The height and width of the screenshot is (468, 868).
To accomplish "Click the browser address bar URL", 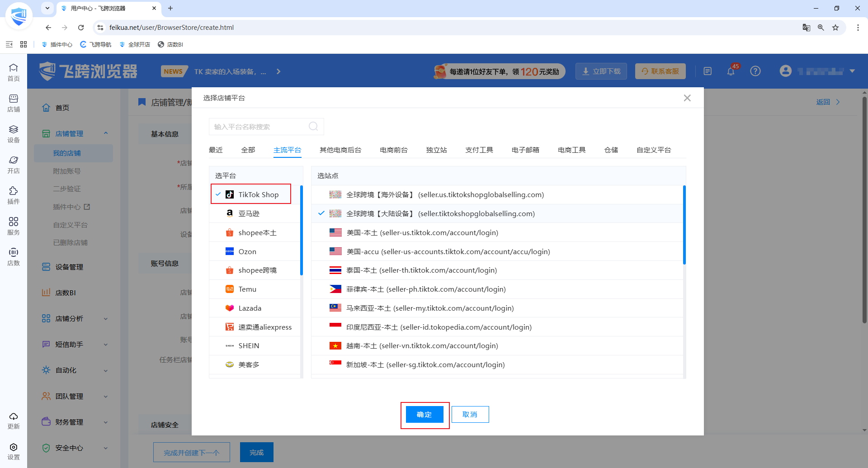I will [171, 28].
